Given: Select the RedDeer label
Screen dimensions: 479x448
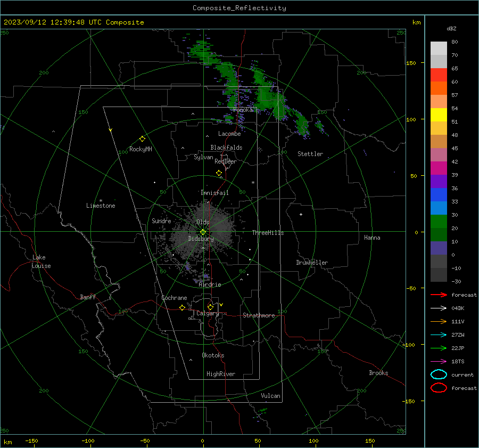Looking at the screenshot, I should tap(226, 161).
